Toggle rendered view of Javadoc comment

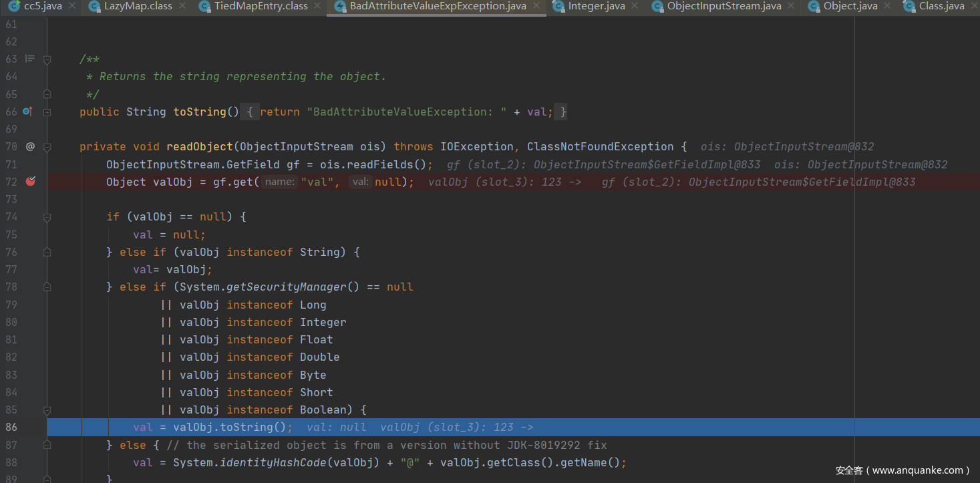pyautogui.click(x=29, y=59)
